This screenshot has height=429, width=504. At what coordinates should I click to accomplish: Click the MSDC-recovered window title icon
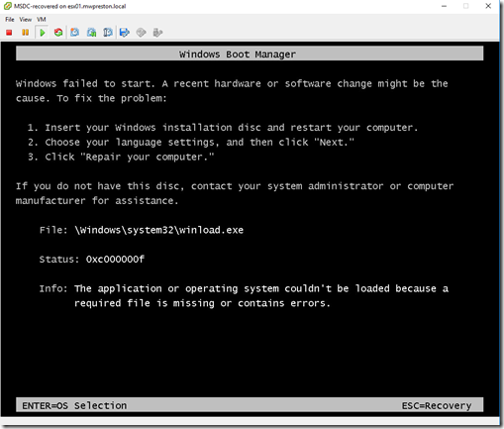pyautogui.click(x=8, y=6)
